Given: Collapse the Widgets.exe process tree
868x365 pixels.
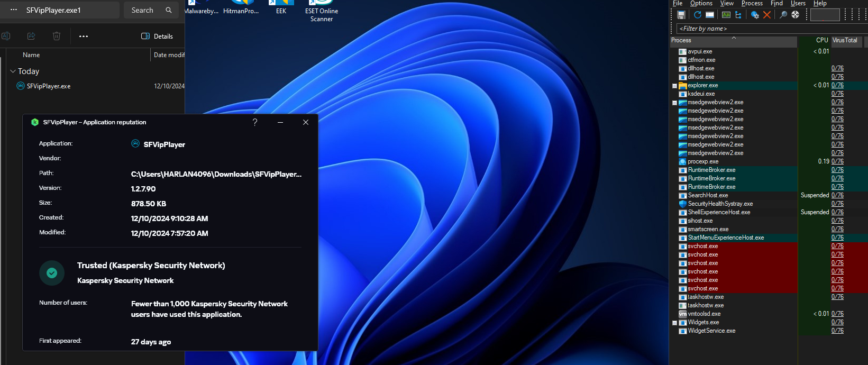Looking at the screenshot, I should (674, 323).
